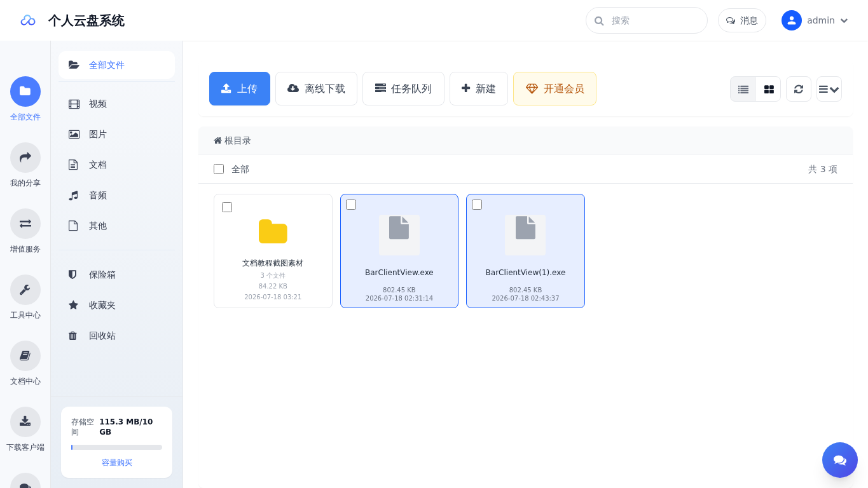Click the BarClientView(1).exe file name
The image size is (868, 488).
point(525,273)
